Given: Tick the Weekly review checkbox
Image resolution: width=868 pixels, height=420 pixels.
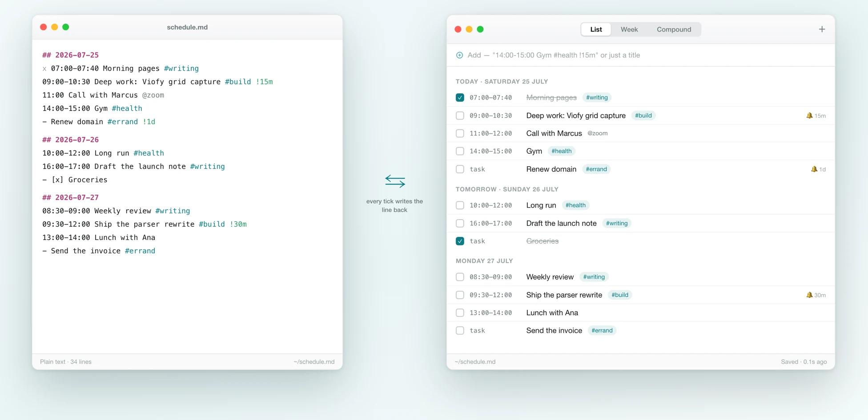Looking at the screenshot, I should (460, 277).
